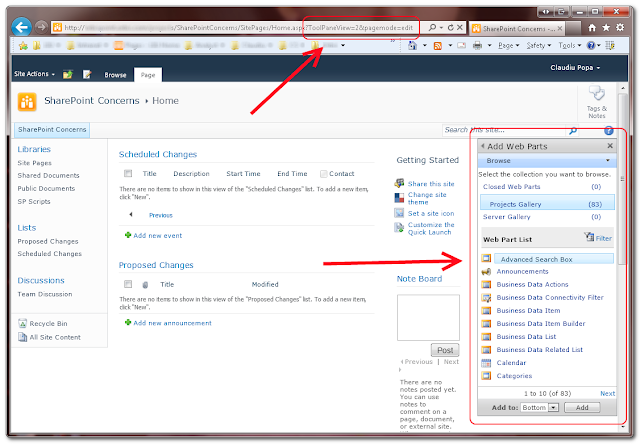Click the Announcements web part icon
Image resolution: width=640 pixels, height=444 pixels.
click(486, 272)
